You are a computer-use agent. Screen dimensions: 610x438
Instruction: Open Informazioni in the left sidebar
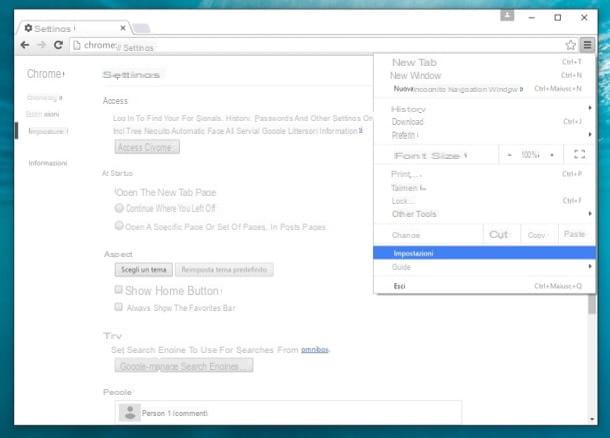click(47, 163)
